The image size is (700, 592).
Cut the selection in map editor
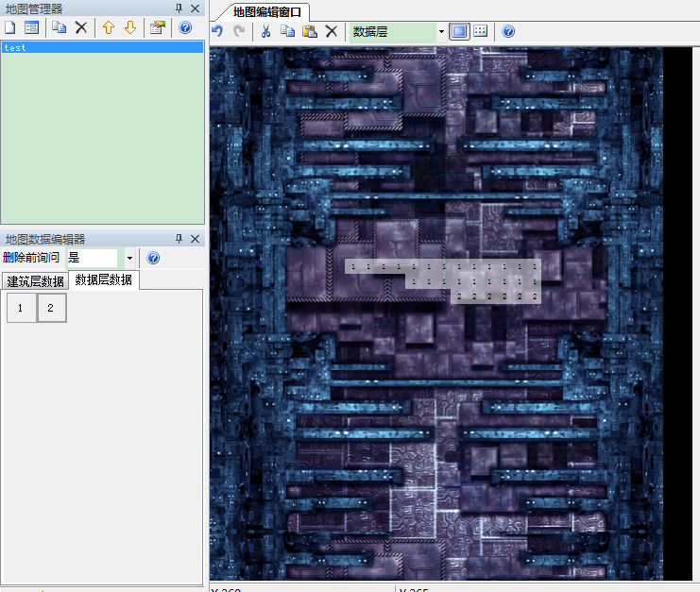click(x=266, y=31)
